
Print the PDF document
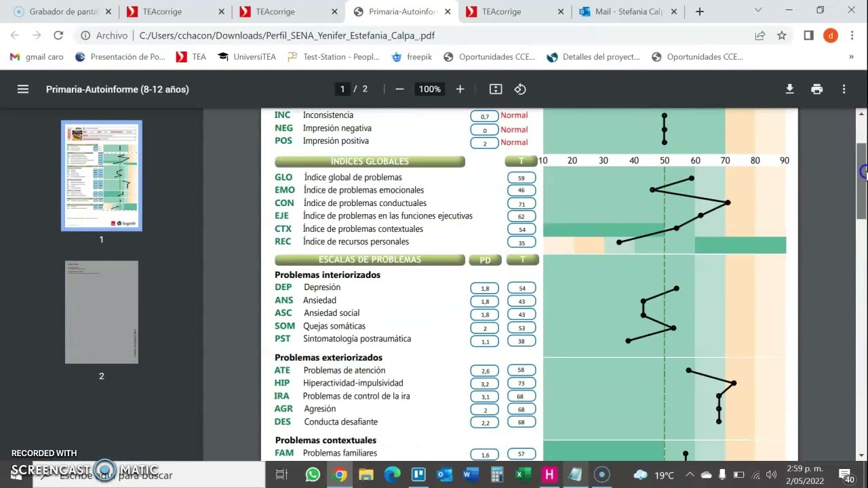click(816, 89)
